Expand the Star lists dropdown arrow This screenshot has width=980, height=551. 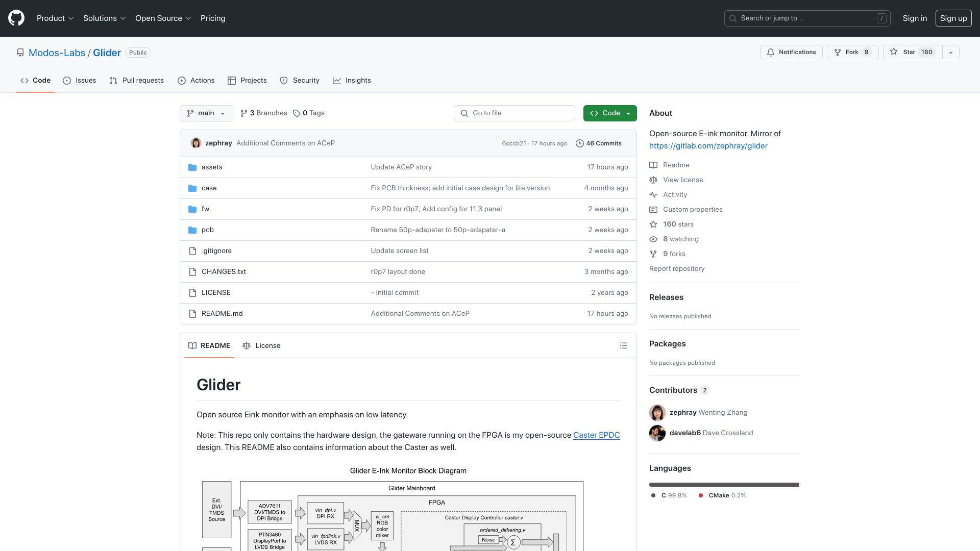coord(950,52)
